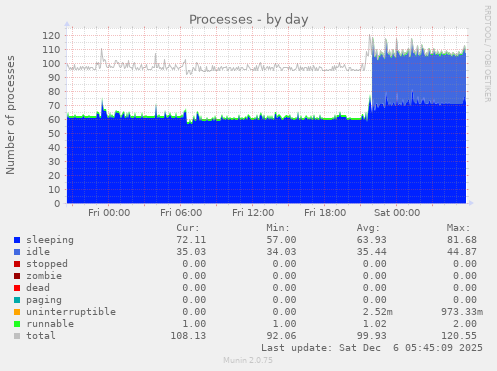Click the dead legend color swatch

point(17,288)
